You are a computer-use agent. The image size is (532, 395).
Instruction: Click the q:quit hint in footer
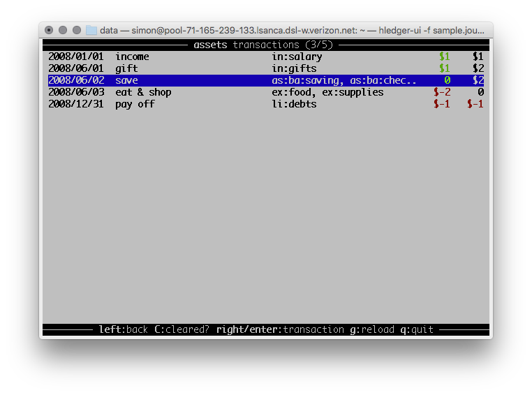417,329
